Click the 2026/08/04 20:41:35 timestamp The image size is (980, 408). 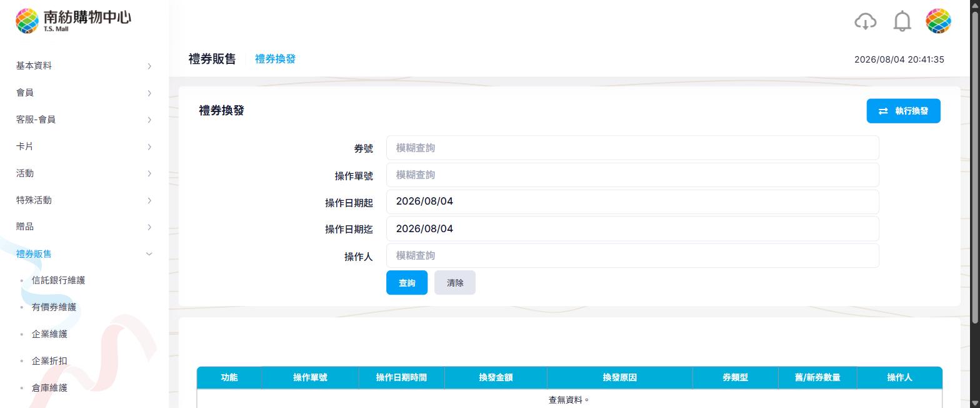(x=899, y=59)
